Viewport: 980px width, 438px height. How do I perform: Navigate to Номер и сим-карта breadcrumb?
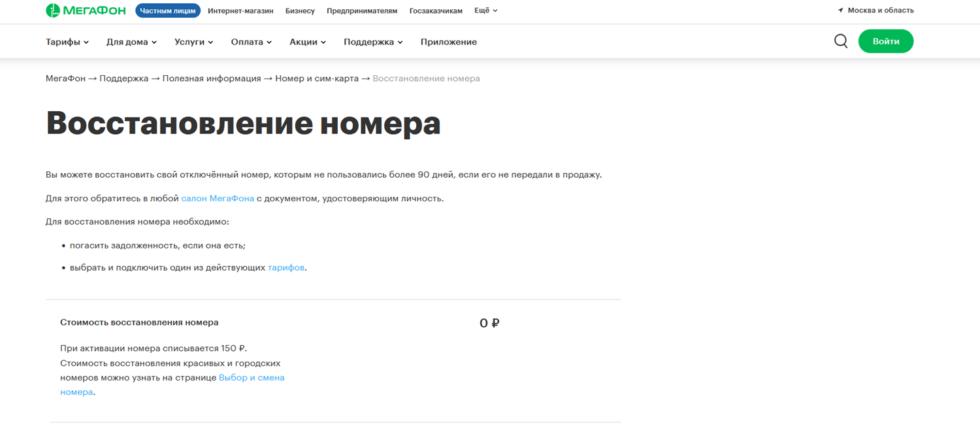point(317,78)
